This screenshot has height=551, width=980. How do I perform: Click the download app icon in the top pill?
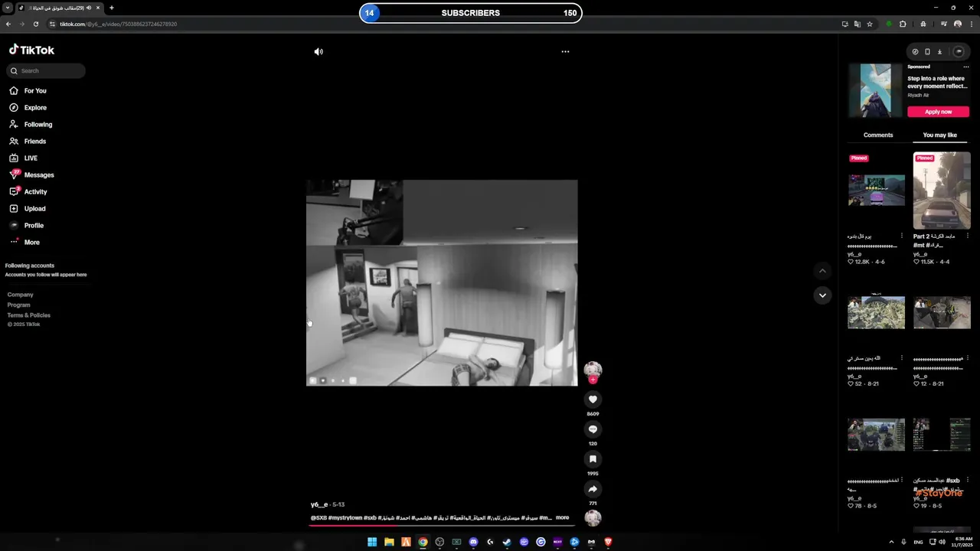(939, 52)
